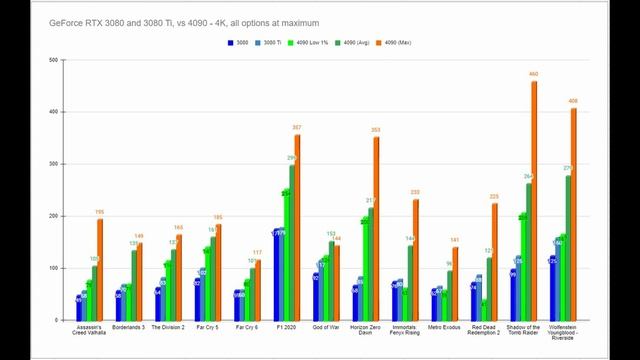
Task: Click the "500" y-axis label
Action: [x=53, y=60]
